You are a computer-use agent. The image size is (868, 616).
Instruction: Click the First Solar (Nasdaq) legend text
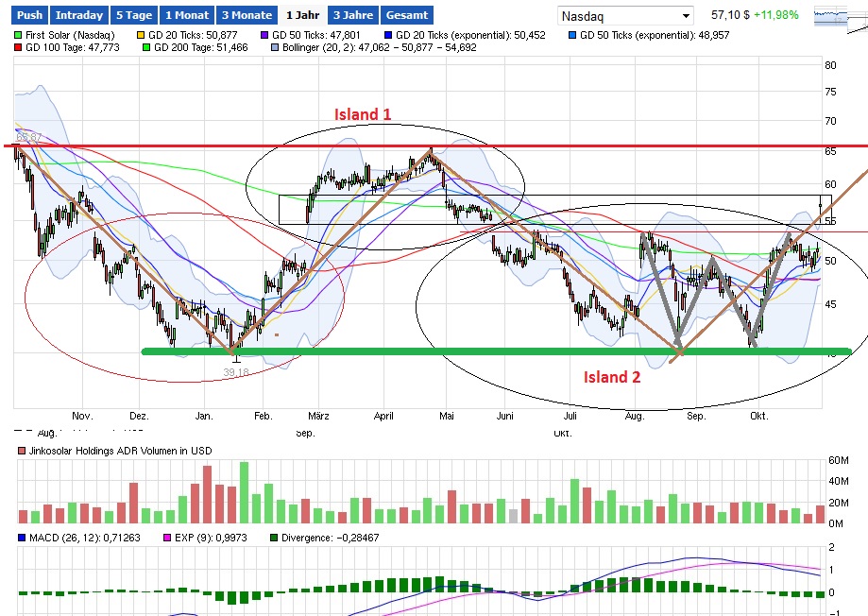click(x=70, y=36)
